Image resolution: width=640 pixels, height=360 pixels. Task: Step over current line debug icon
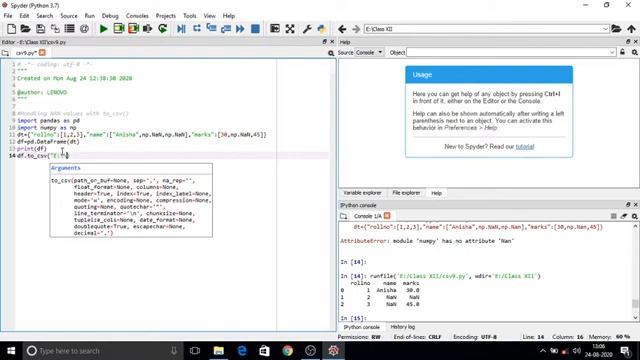[196, 29]
